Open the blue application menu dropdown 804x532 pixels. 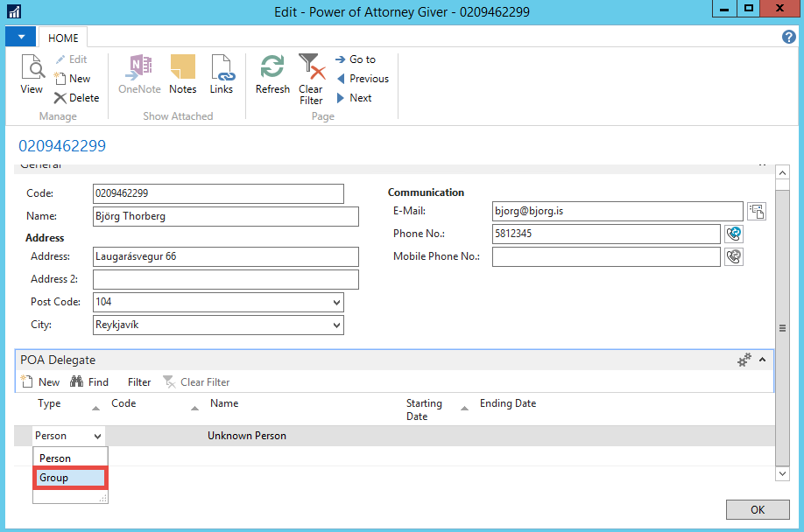[x=21, y=37]
